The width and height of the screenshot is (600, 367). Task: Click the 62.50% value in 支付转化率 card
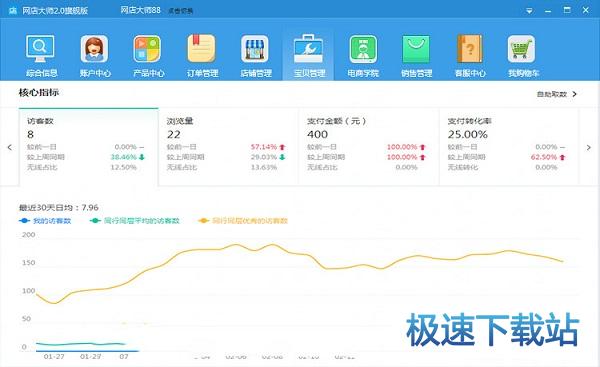[x=544, y=157]
